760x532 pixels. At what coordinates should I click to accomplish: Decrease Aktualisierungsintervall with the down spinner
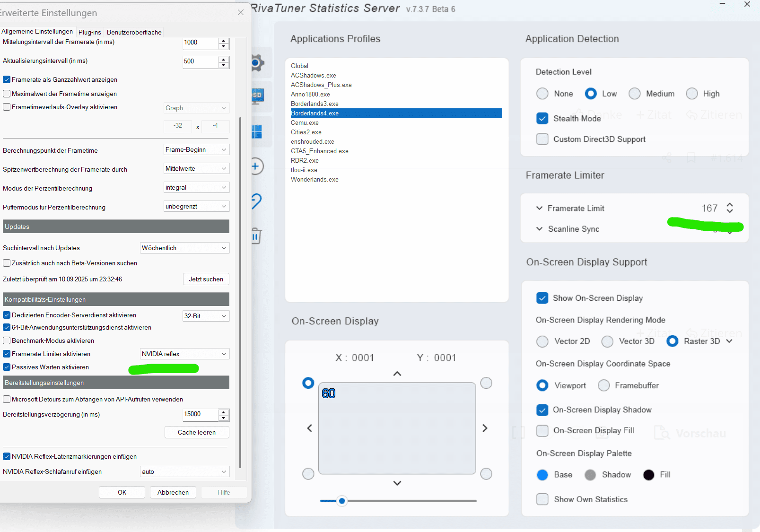coord(224,65)
